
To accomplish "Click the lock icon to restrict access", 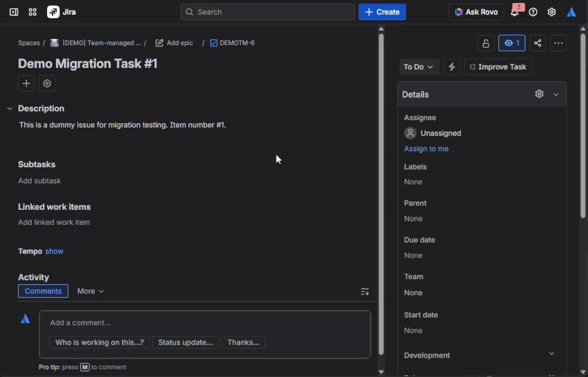I will coord(486,42).
